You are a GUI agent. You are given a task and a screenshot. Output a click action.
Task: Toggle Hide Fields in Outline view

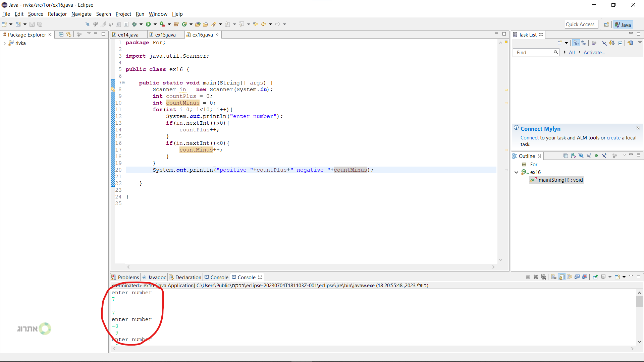581,156
